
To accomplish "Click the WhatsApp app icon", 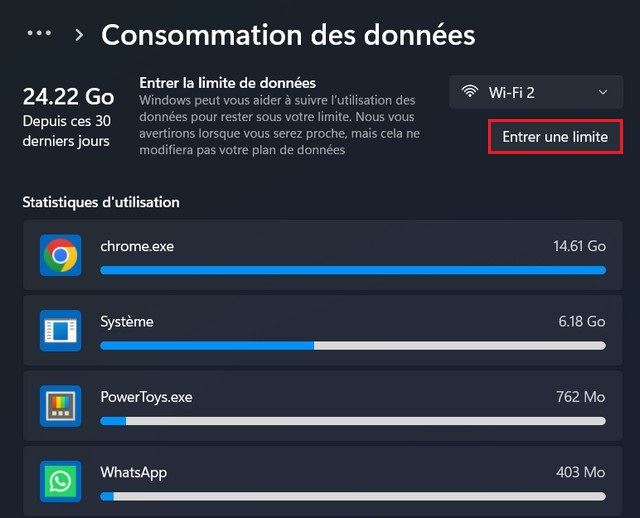I will [61, 480].
